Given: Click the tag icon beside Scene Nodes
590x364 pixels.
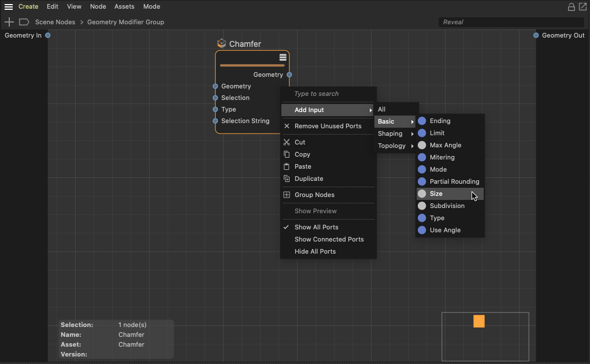Looking at the screenshot, I should pyautogui.click(x=24, y=22).
